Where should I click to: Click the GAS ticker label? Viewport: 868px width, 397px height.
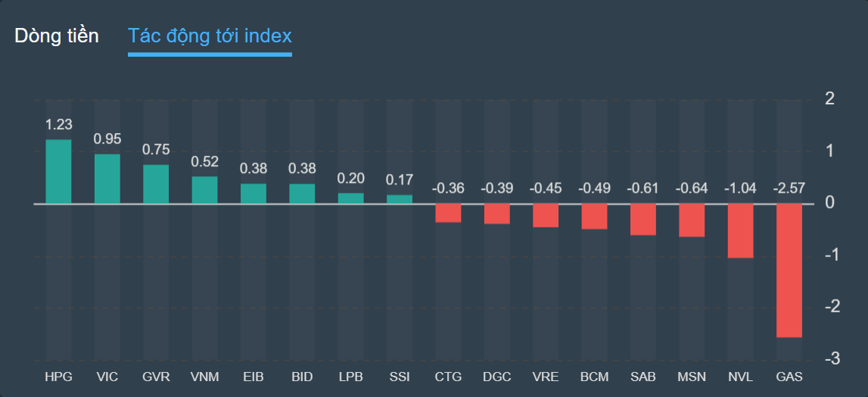tap(789, 377)
